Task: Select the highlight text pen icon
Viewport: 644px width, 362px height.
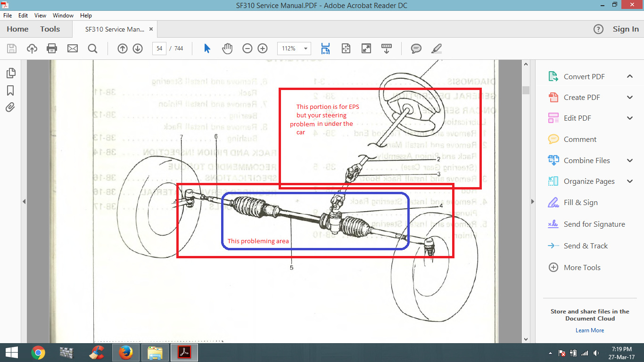Action: 437,49
